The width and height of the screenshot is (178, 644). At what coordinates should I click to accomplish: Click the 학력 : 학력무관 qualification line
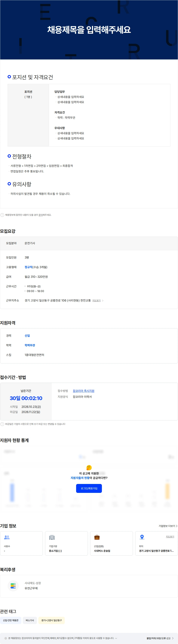[x=66, y=117]
